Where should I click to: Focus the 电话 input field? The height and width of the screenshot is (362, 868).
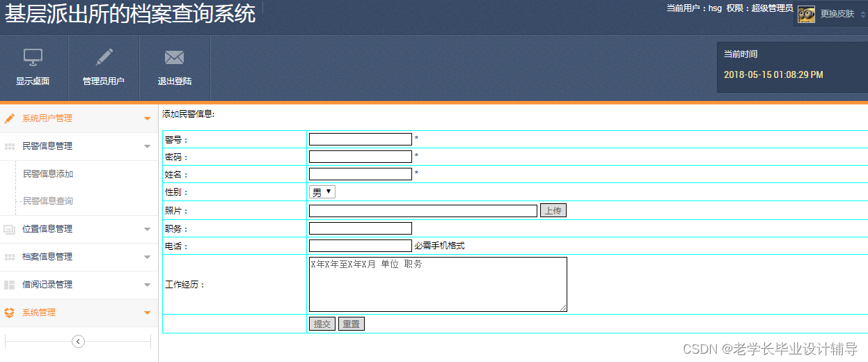tap(361, 246)
